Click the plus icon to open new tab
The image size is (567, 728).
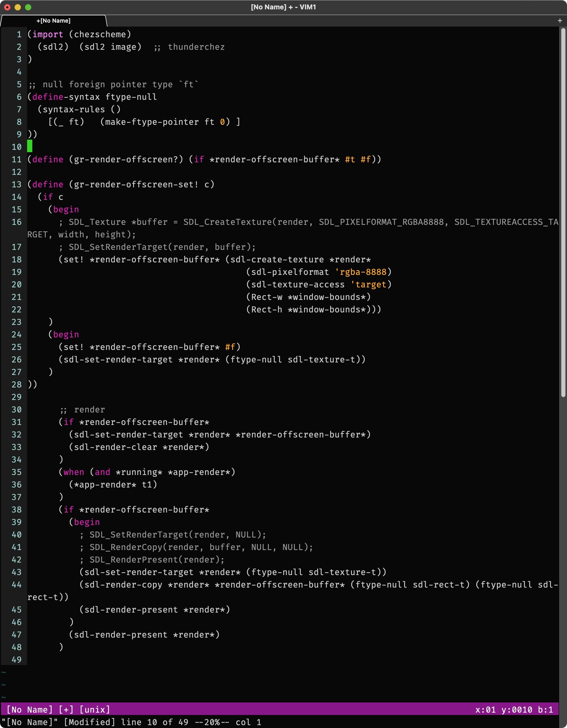pyautogui.click(x=560, y=21)
